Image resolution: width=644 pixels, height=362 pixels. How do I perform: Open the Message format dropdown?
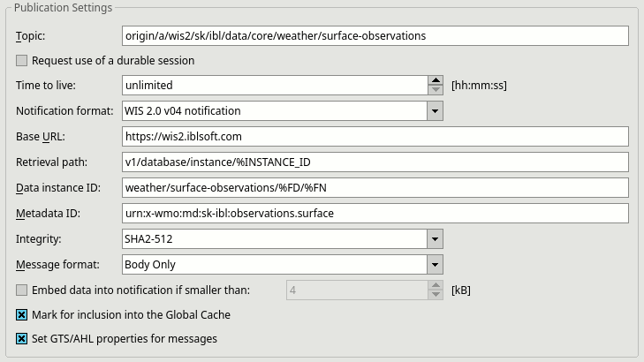point(435,265)
